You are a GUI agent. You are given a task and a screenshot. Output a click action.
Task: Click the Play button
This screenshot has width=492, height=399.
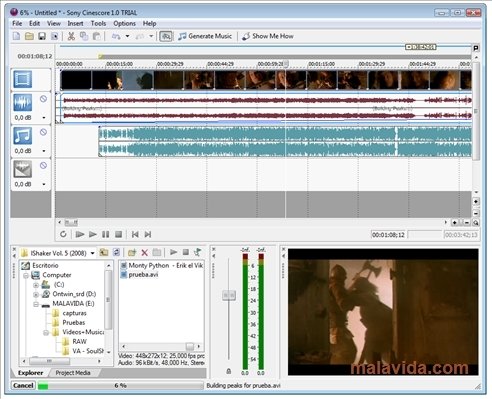[x=93, y=234]
